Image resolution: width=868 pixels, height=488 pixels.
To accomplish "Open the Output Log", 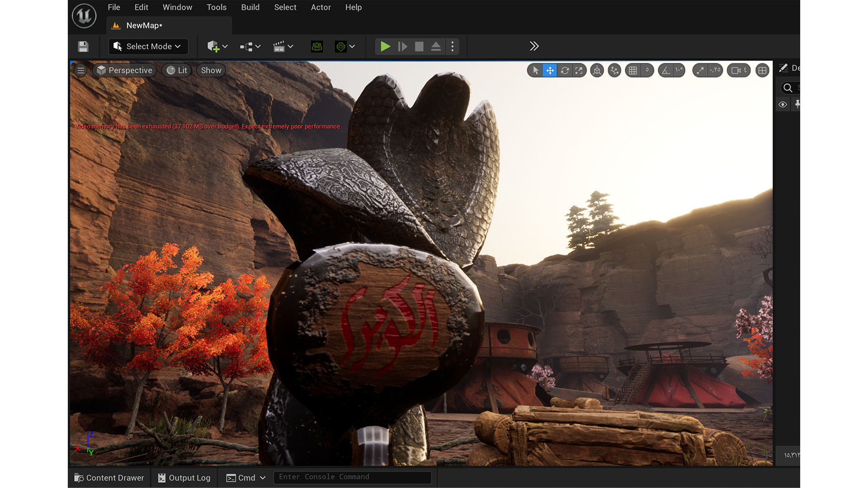I will click(184, 478).
